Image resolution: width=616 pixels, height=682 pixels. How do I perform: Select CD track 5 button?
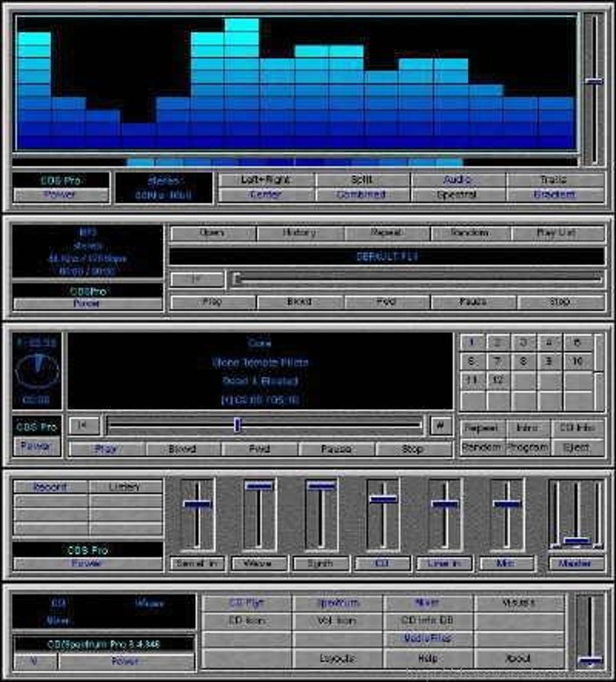pos(577,342)
